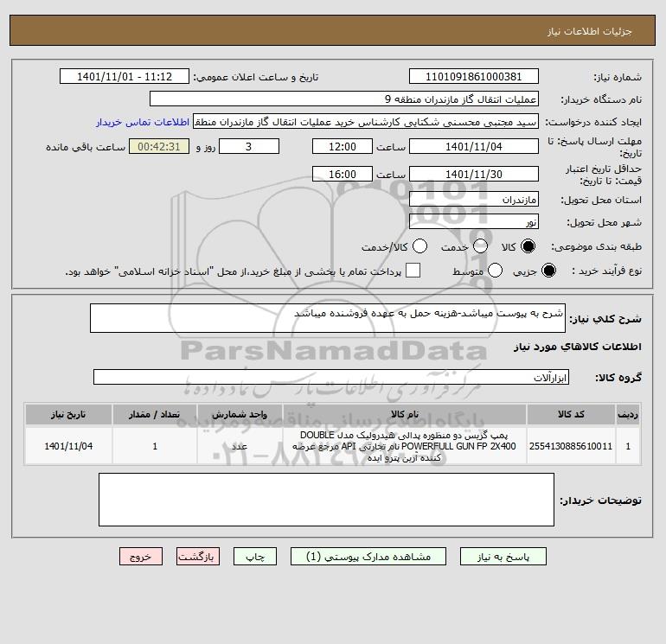Image resolution: width=666 pixels, height=644 pixels.
Task: Select the 'کالا' radio button
Action: [528, 246]
